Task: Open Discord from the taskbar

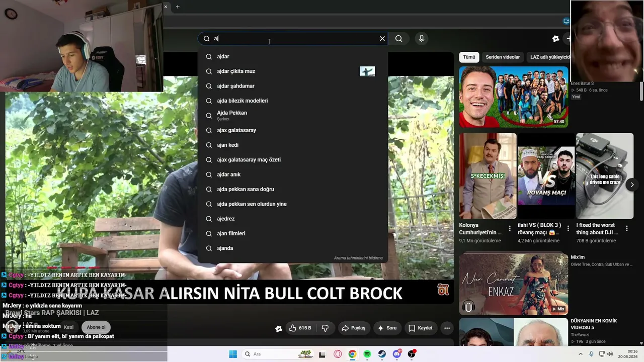Action: tap(397, 354)
